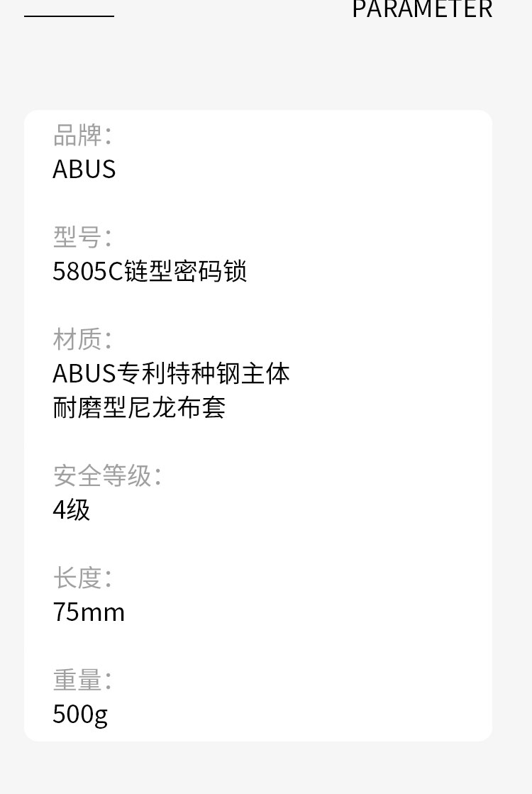
Task: Click the 500g weight value
Action: coord(80,715)
